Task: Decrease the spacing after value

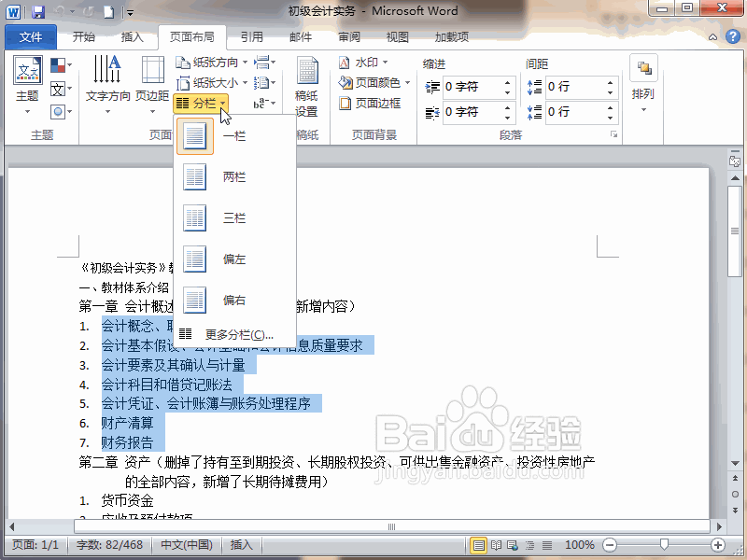Action: point(611,118)
